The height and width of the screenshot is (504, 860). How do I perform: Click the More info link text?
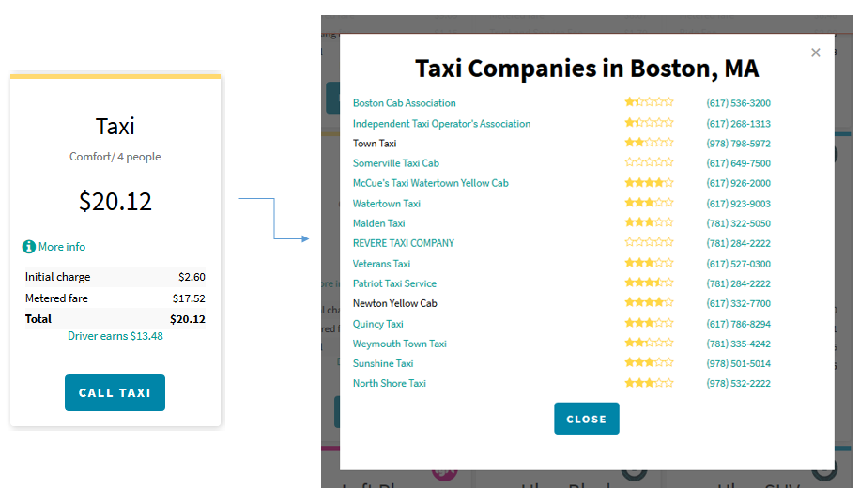(x=62, y=247)
